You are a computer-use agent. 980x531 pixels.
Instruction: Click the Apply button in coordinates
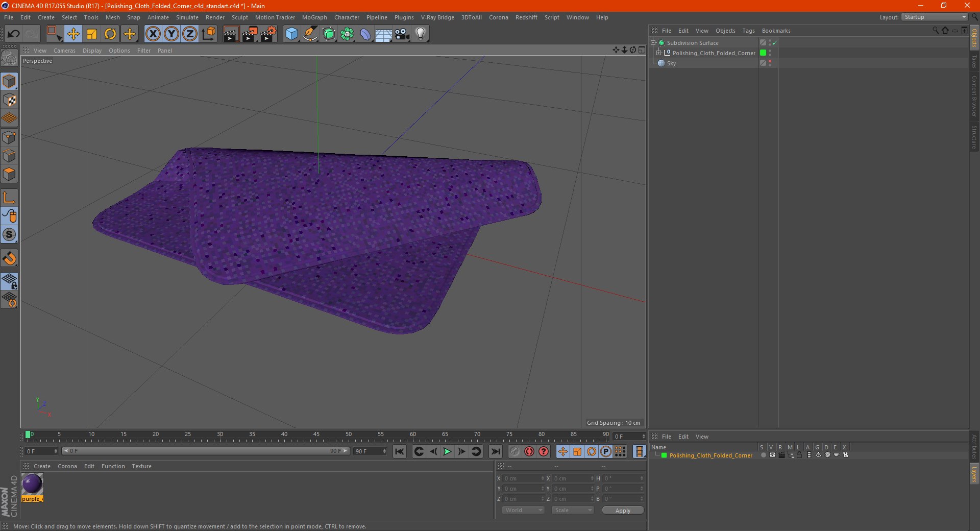coord(623,510)
